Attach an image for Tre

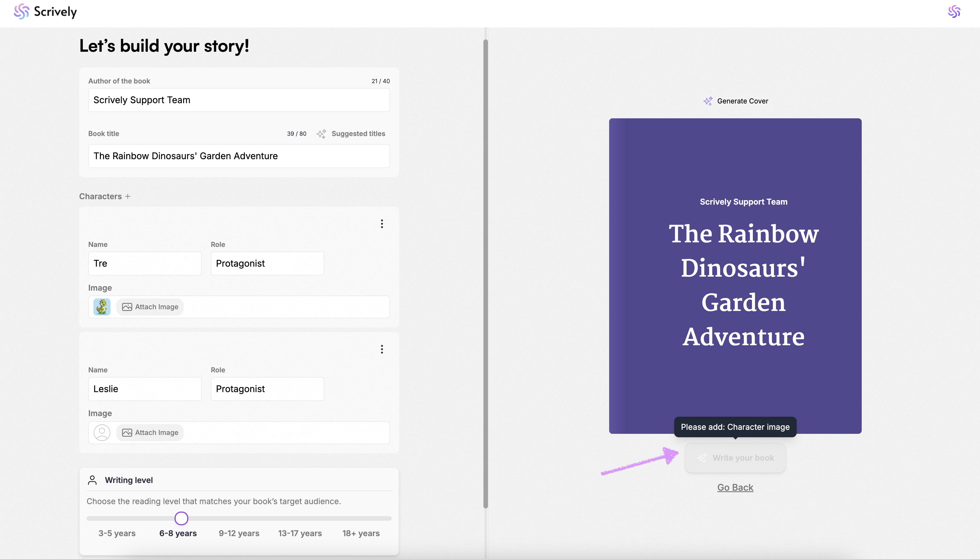[x=150, y=307]
